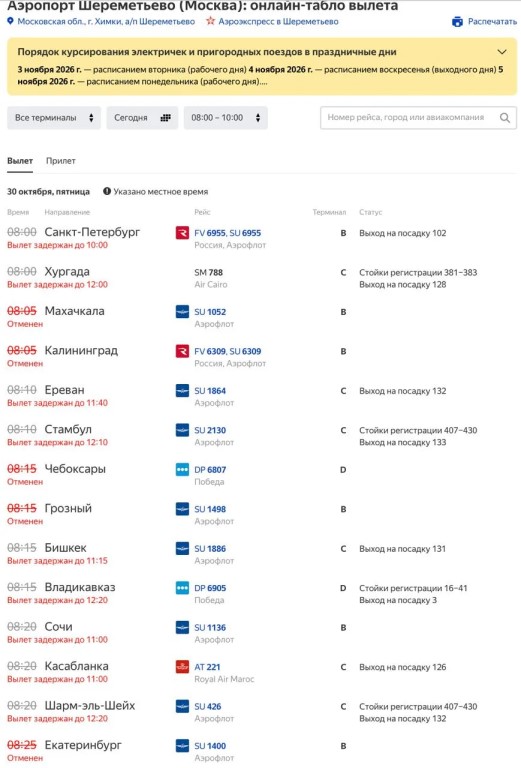Viewport: 521px width, 768px height.
Task: Click the Aeroflot logo in Грозный row
Action: pyautogui.click(x=182, y=508)
